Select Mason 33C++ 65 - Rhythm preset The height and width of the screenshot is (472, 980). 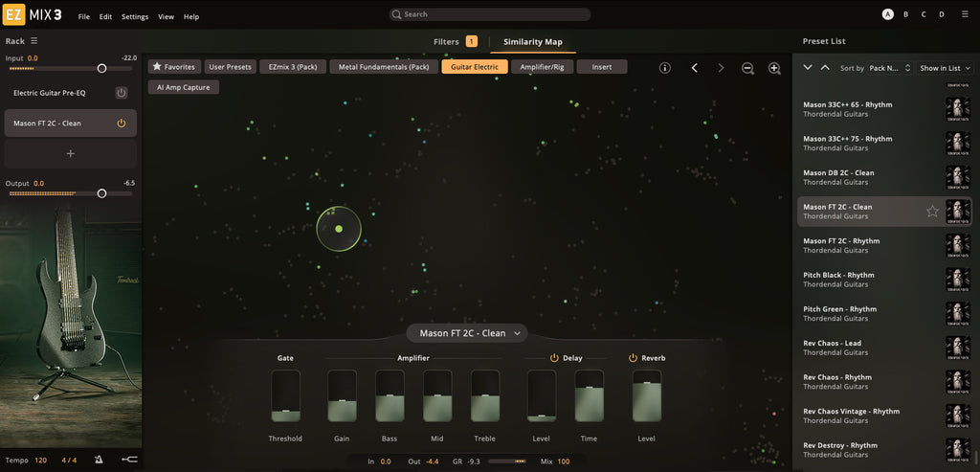click(884, 109)
